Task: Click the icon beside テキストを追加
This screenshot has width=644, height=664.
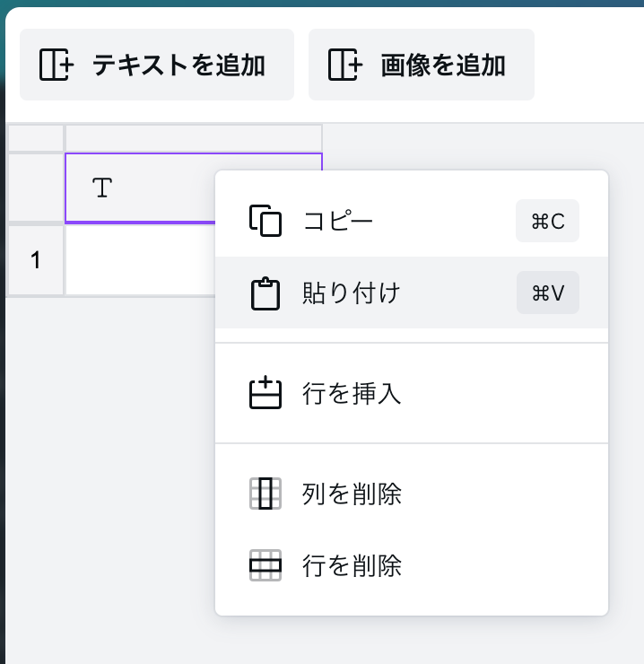Action: point(57,65)
